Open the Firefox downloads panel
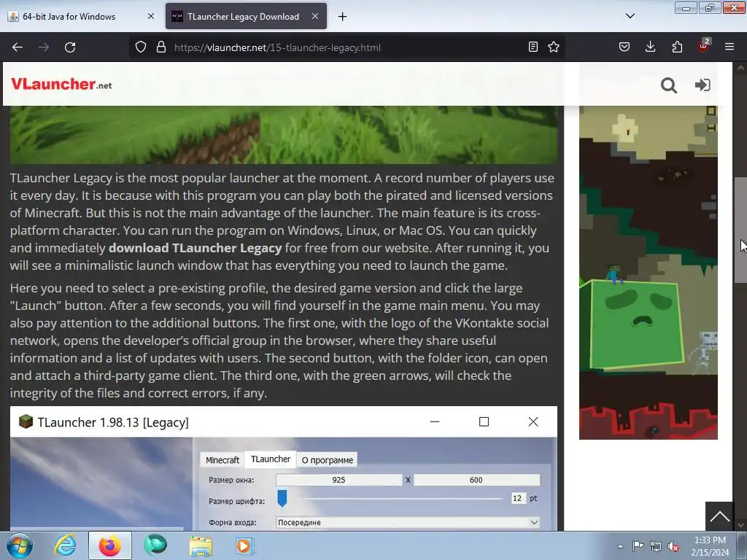The width and height of the screenshot is (747, 560). (650, 47)
